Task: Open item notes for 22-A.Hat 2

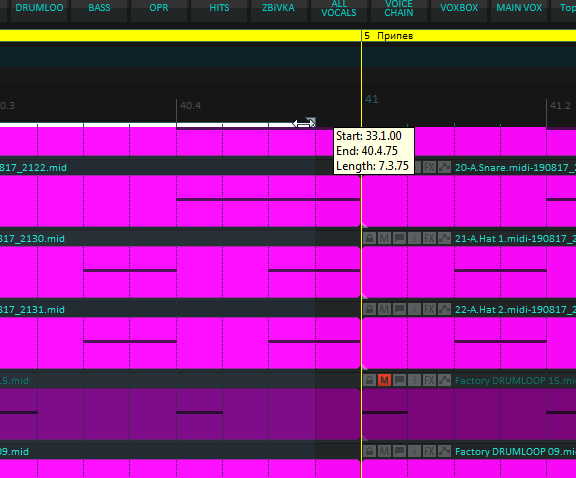Action: click(399, 309)
